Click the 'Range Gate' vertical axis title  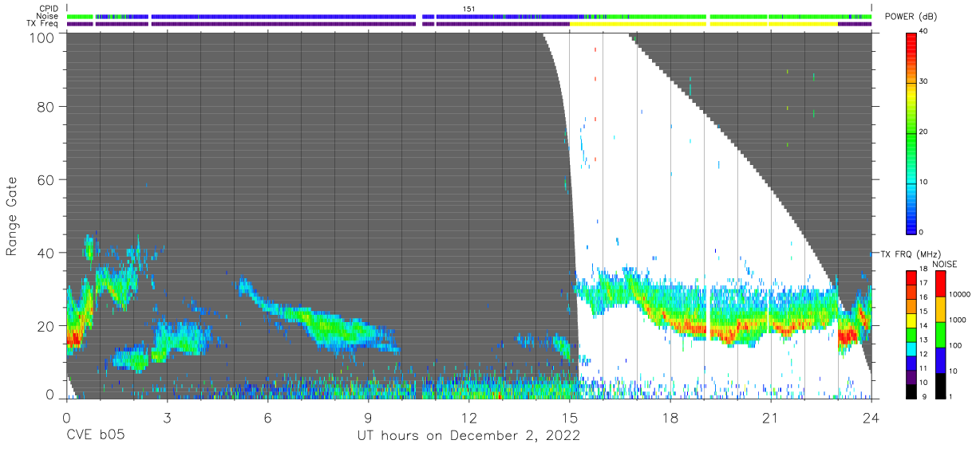click(x=13, y=217)
